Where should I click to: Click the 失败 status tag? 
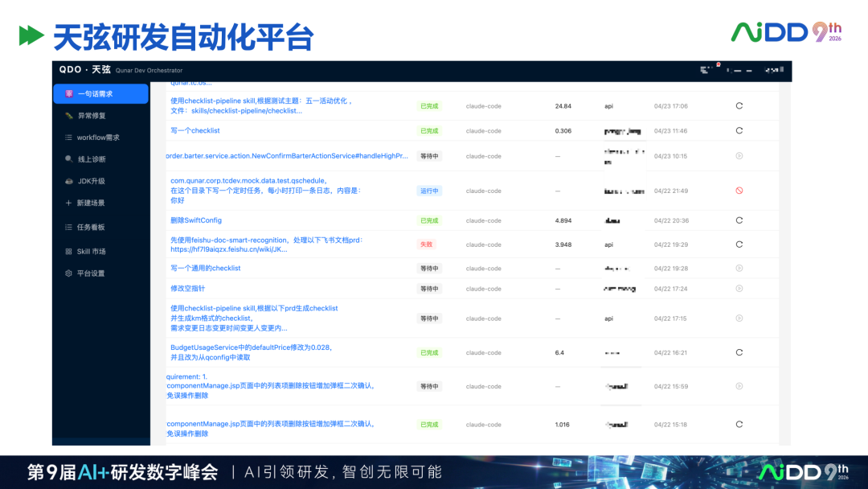click(426, 244)
